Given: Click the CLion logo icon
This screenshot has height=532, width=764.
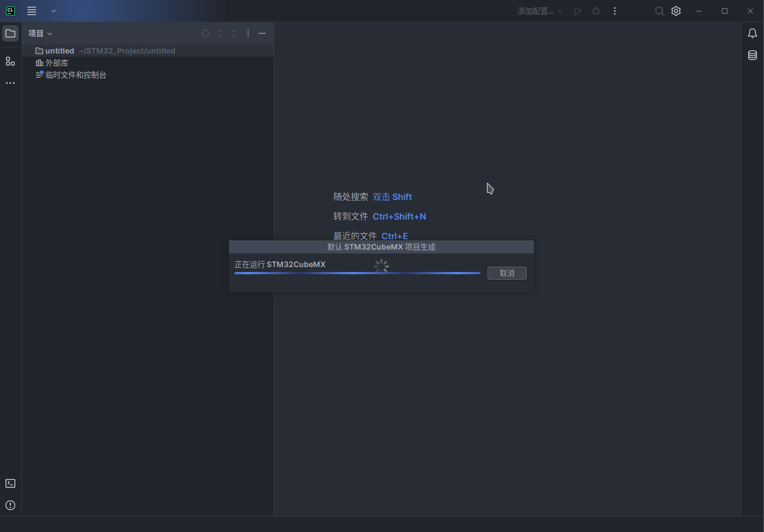Looking at the screenshot, I should pos(10,10).
